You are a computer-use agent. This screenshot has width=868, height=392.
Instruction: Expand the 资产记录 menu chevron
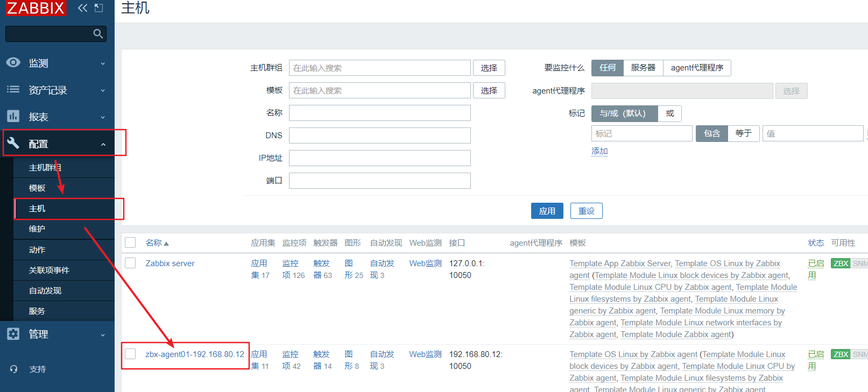103,90
